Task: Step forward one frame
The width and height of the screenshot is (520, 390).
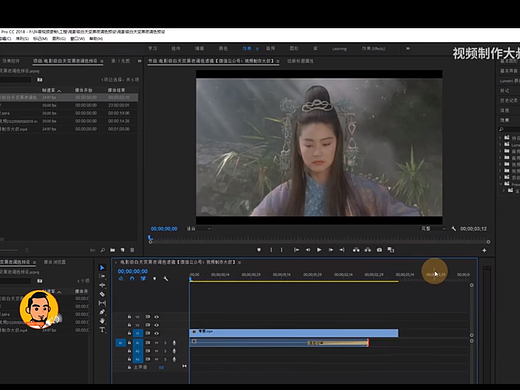Action: [331, 250]
